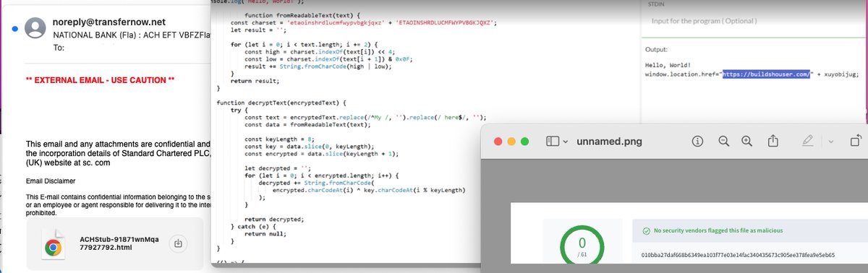Open the share menu in Preview
This screenshot has width=868, height=273.
click(773, 140)
